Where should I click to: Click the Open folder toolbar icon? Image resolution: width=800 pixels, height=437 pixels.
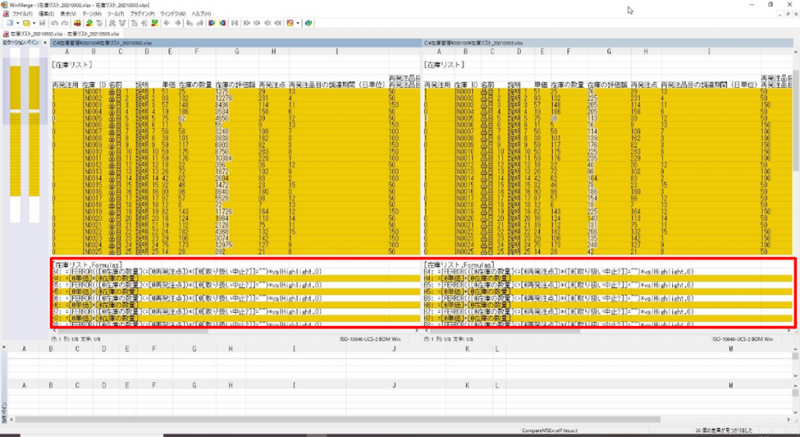(26, 23)
